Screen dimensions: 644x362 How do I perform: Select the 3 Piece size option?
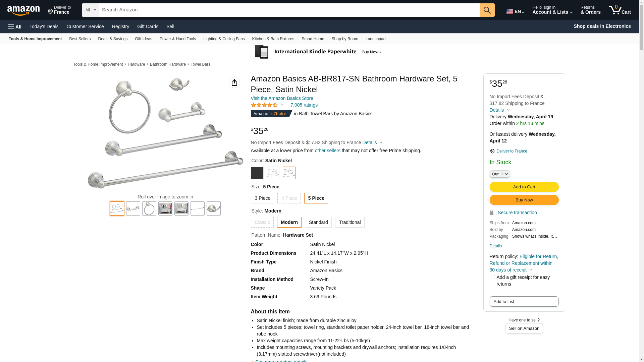262,198
